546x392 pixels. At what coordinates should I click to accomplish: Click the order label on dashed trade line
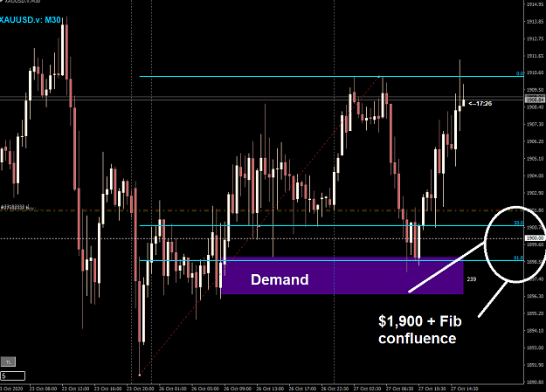(17, 208)
